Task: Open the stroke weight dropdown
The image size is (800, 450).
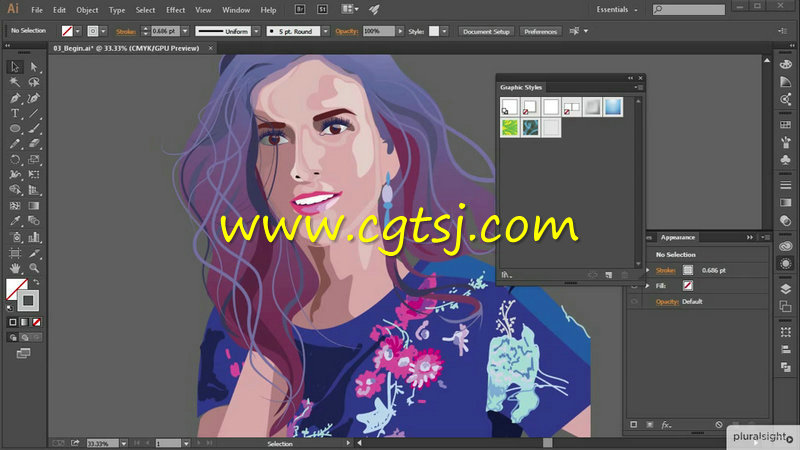Action: tap(185, 32)
